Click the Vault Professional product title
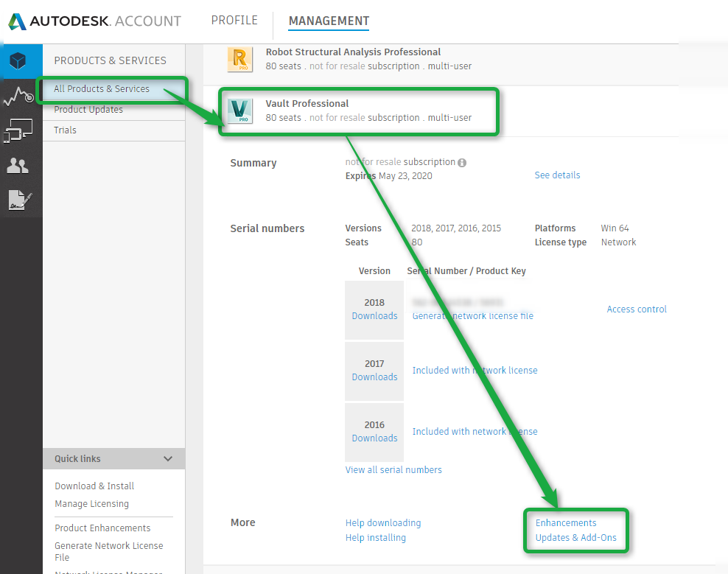This screenshot has width=728, height=574. 307,104
